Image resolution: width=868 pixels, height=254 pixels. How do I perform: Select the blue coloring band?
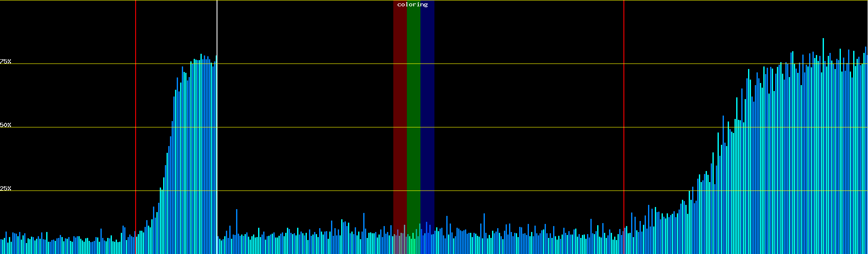click(427, 106)
